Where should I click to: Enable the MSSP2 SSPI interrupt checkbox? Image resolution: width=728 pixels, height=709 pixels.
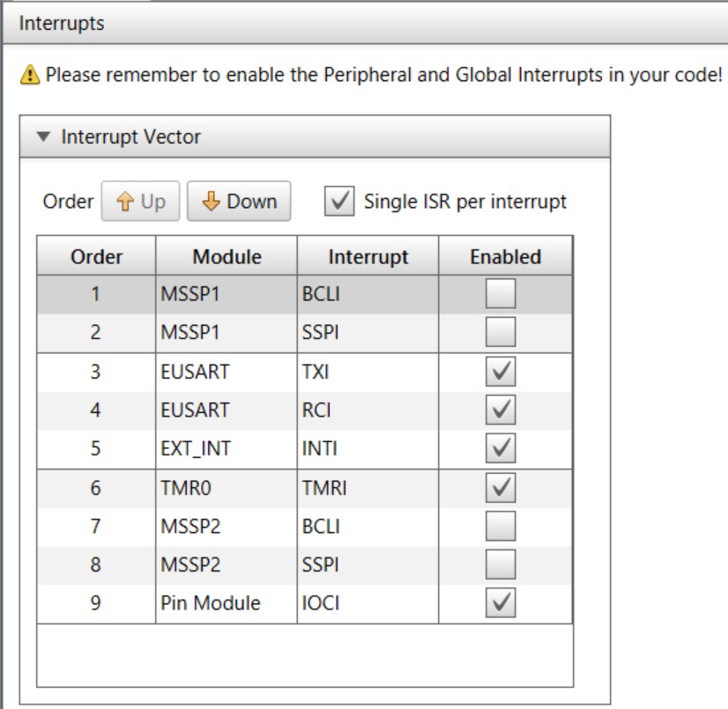point(501,565)
